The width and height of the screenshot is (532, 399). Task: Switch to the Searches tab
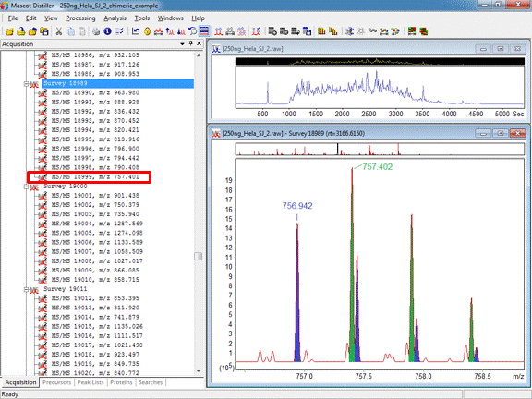151,382
